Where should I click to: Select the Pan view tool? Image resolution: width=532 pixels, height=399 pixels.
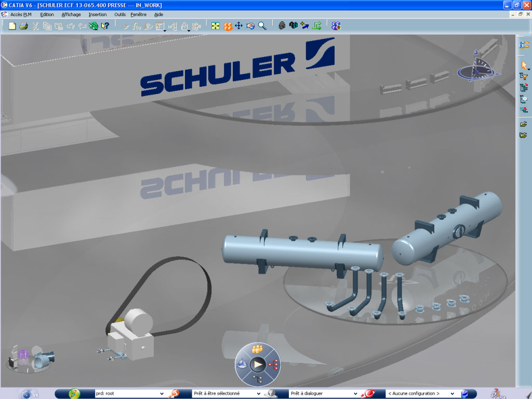tap(239, 25)
